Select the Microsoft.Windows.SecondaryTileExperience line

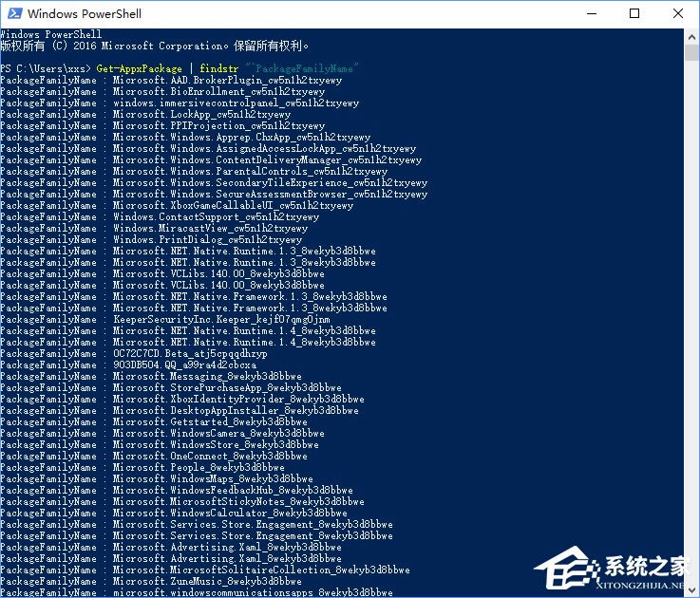coord(214,182)
